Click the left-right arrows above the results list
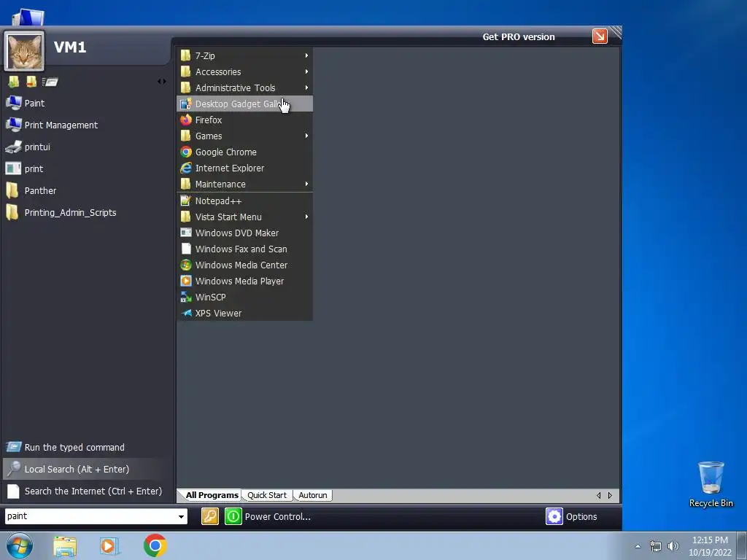The image size is (747, 560). tap(162, 82)
